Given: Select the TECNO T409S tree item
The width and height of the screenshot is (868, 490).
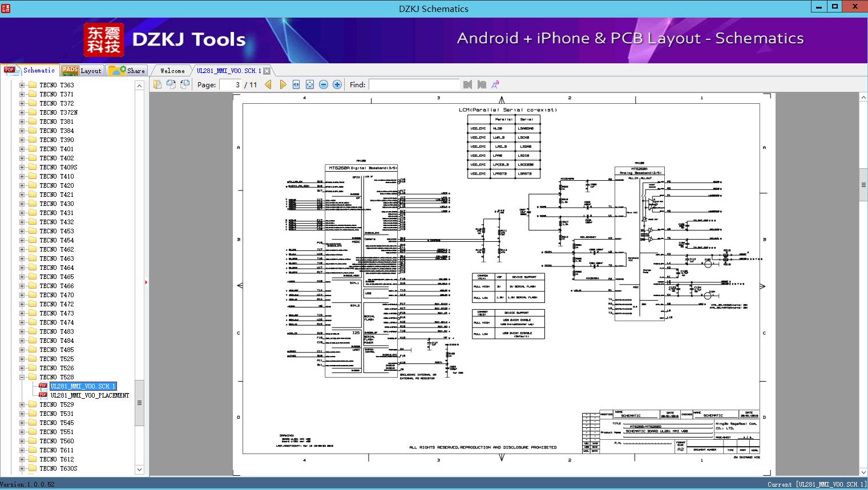Looking at the screenshot, I should (x=58, y=167).
